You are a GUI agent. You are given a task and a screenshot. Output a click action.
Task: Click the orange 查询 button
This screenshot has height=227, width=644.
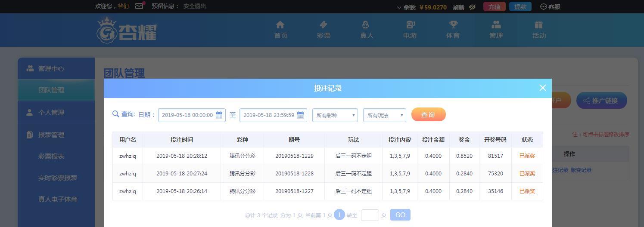(x=428, y=115)
